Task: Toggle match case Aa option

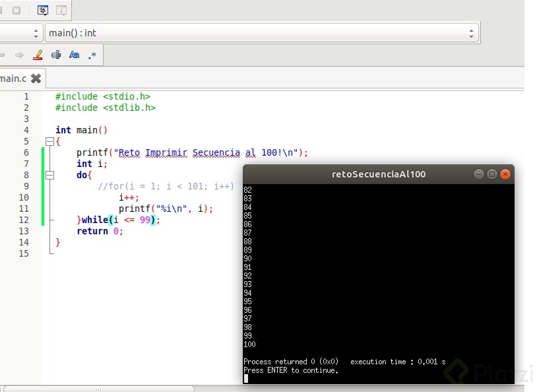Action: (74, 55)
